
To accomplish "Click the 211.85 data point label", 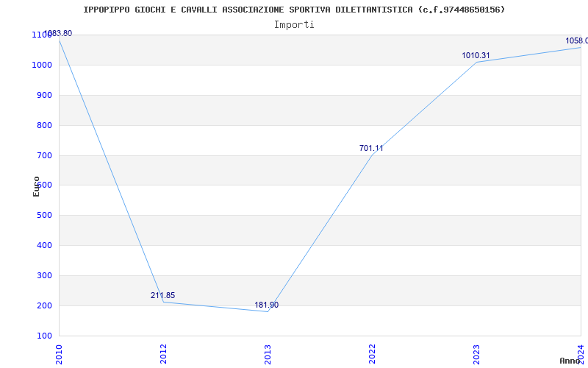I will 162,295.
